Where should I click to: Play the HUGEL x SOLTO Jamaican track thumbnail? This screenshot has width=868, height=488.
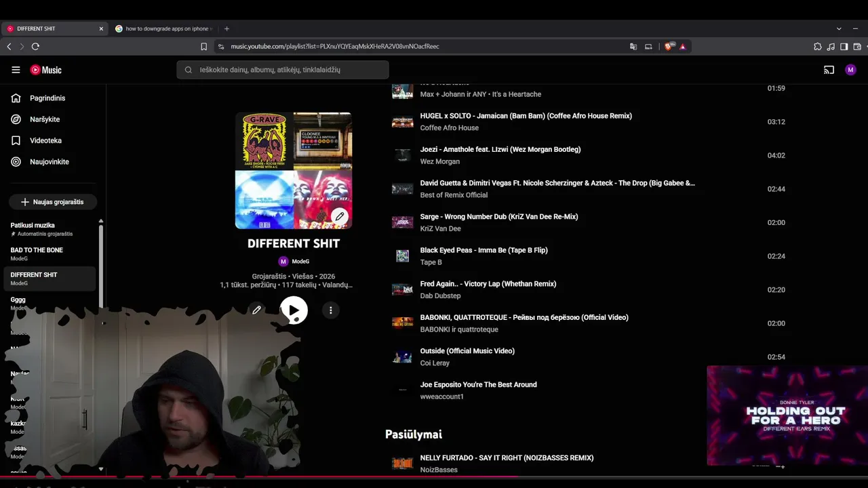(402, 122)
